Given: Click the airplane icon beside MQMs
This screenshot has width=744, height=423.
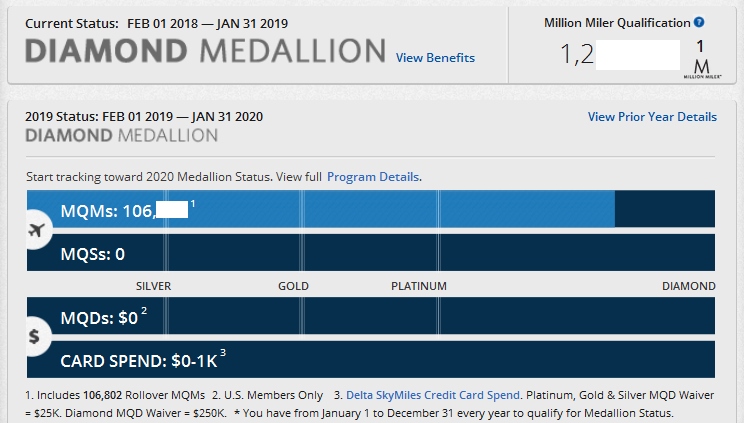Looking at the screenshot, I should (x=38, y=230).
